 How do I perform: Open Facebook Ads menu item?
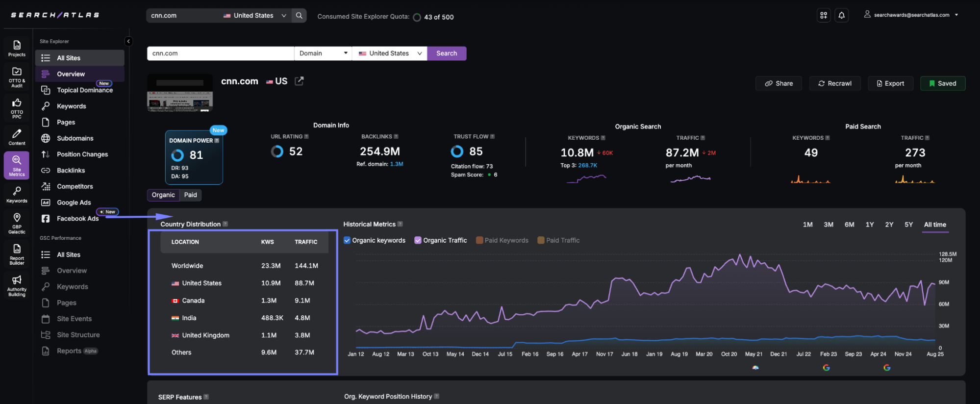click(x=79, y=219)
